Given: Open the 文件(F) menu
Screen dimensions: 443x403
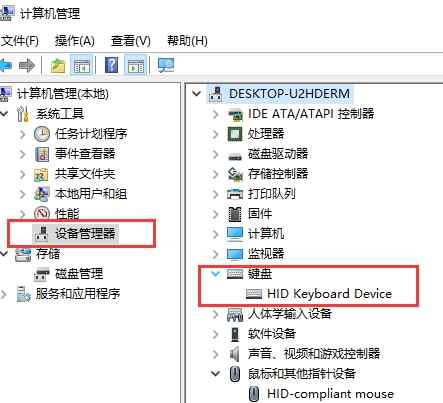Looking at the screenshot, I should [x=20, y=41].
